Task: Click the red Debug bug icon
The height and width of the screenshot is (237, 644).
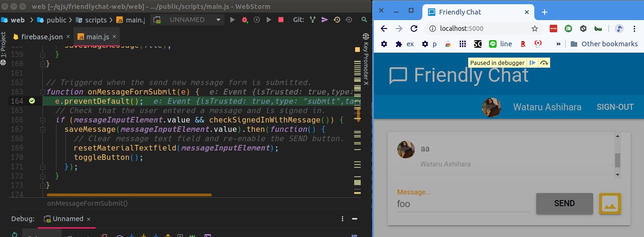Action: click(245, 20)
